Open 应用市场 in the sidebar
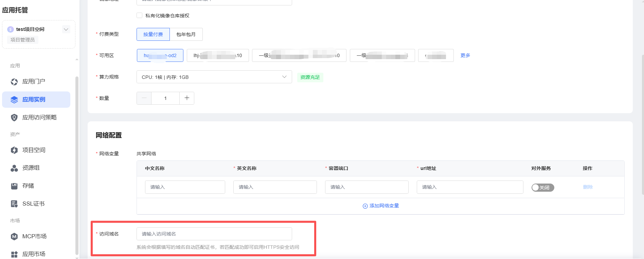644x259 pixels. point(36,254)
